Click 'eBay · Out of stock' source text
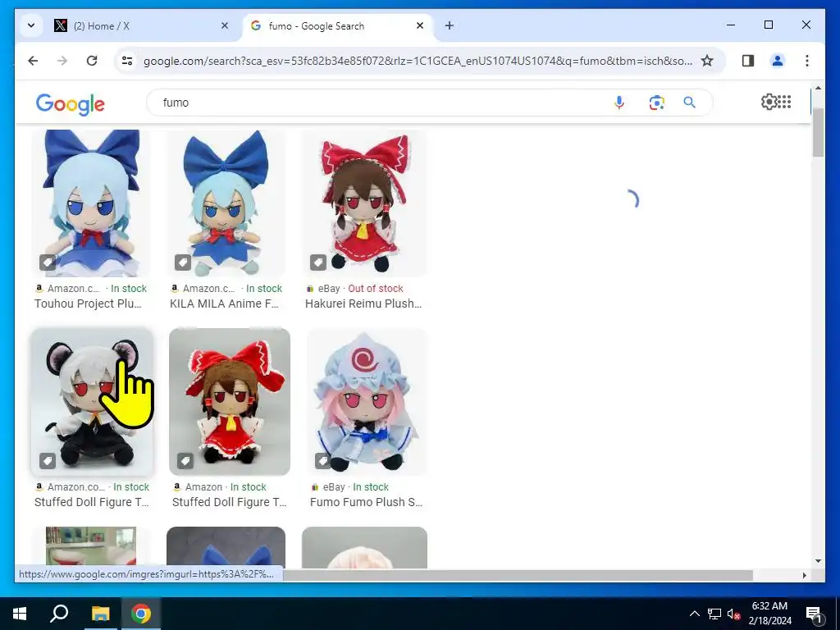The image size is (840, 630). pyautogui.click(x=361, y=288)
